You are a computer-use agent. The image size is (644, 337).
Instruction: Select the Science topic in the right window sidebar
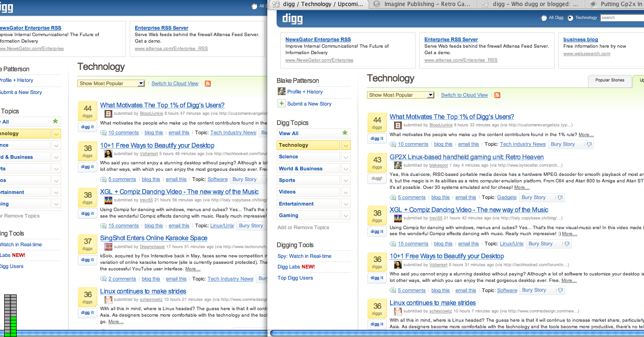point(309,157)
